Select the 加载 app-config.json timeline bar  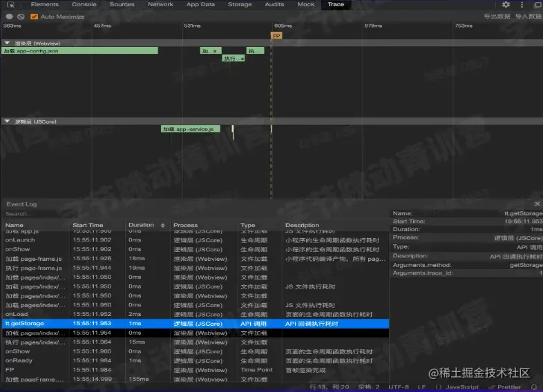(x=80, y=51)
